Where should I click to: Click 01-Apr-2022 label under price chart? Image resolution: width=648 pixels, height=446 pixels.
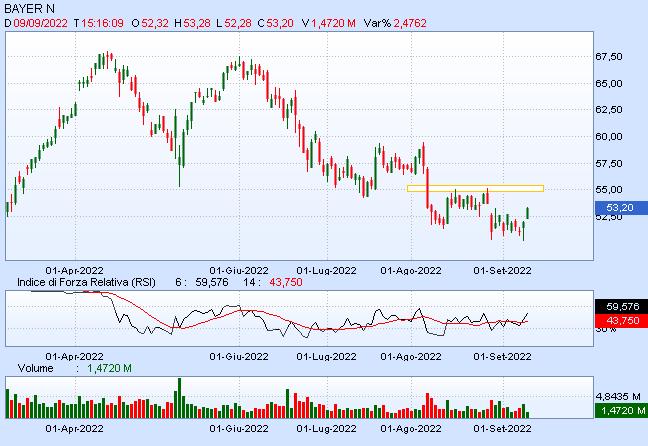point(74,271)
